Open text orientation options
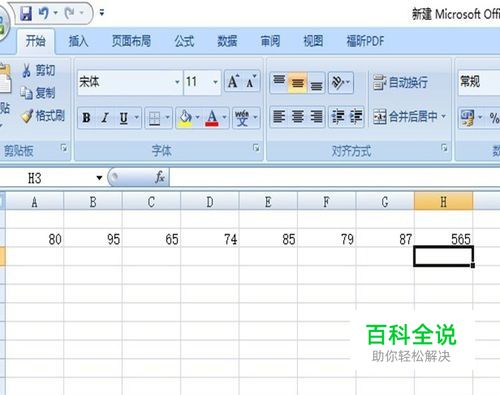Viewport: 500px width, 395px height. point(340,82)
